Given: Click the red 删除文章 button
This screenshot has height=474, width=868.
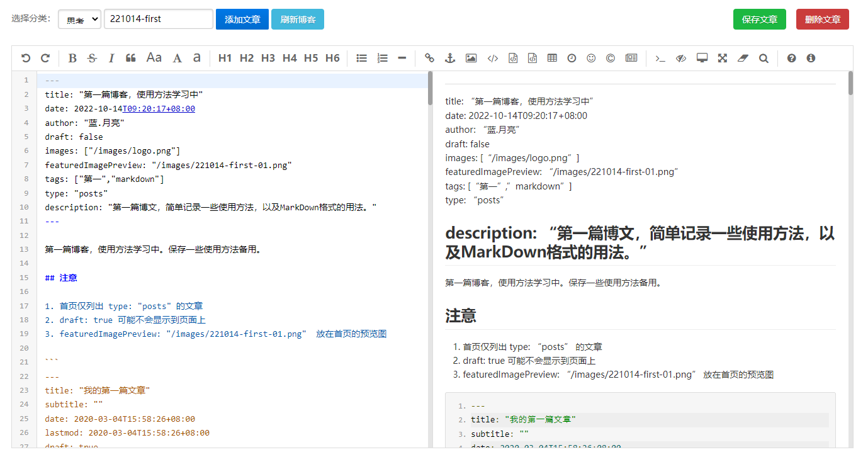Looking at the screenshot, I should click(x=822, y=20).
